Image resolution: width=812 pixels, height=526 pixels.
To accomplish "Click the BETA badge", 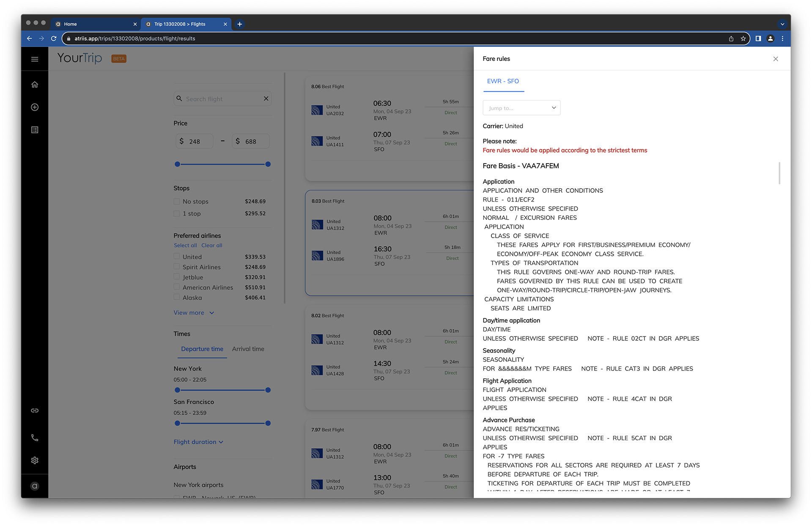I will (x=119, y=59).
